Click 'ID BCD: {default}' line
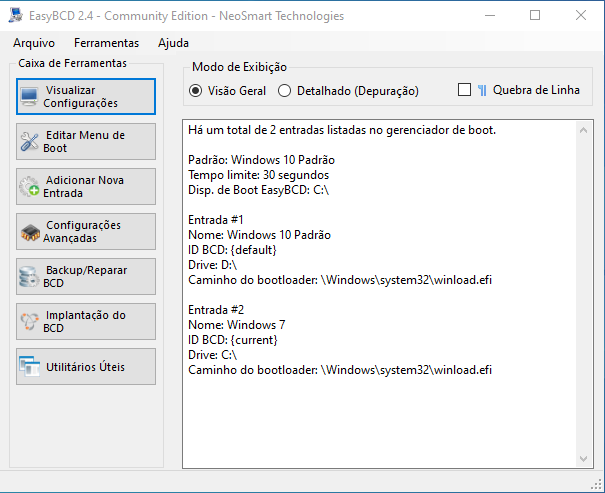Image resolution: width=605 pixels, height=493 pixels. point(232,250)
